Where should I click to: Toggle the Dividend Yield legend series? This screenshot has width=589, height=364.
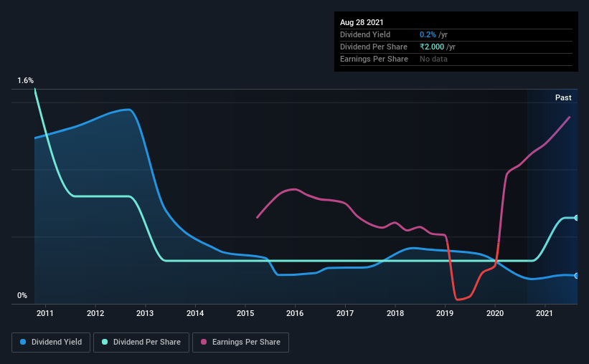click(51, 343)
